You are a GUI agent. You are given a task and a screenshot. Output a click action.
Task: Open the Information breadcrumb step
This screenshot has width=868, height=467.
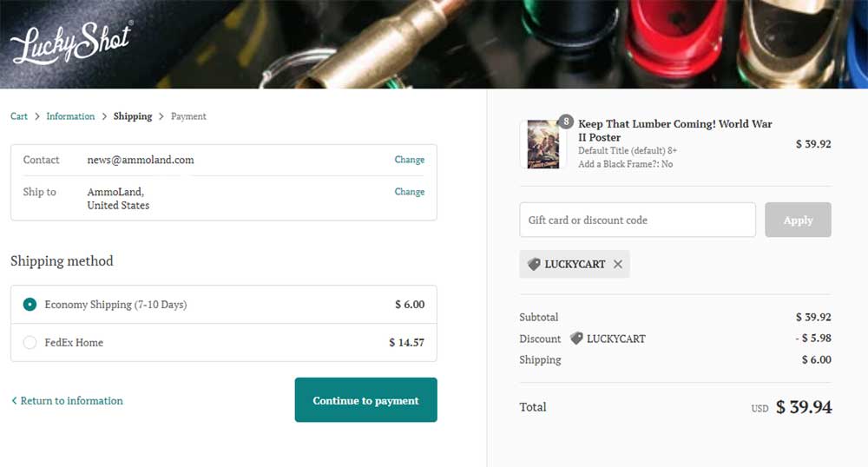(x=70, y=116)
